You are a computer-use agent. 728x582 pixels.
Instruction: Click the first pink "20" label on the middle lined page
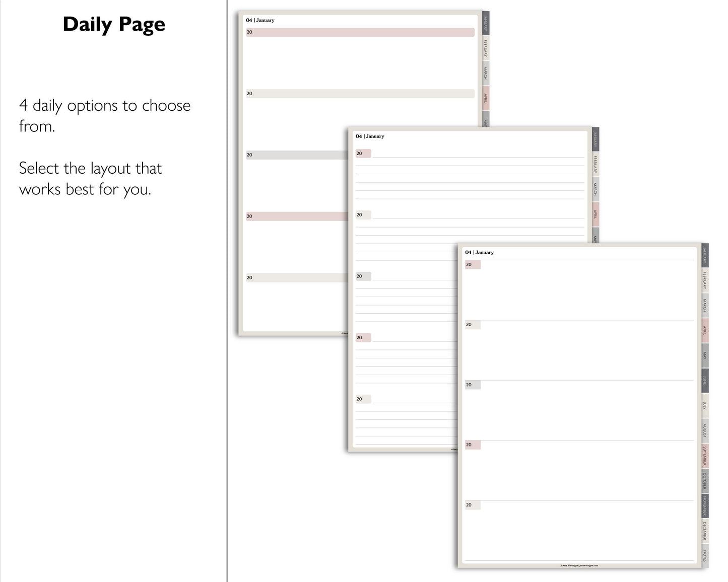[363, 154]
